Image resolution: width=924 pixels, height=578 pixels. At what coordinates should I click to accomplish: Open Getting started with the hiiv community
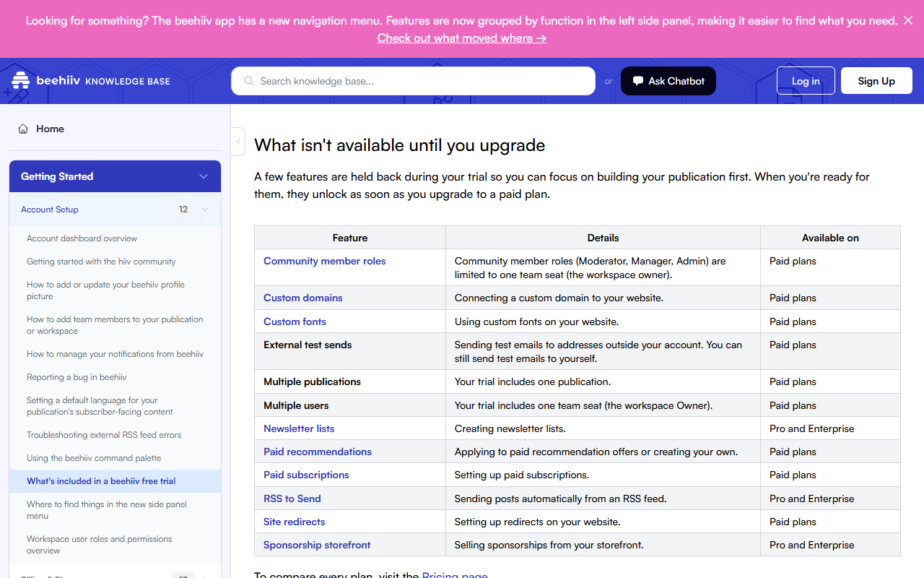click(101, 262)
